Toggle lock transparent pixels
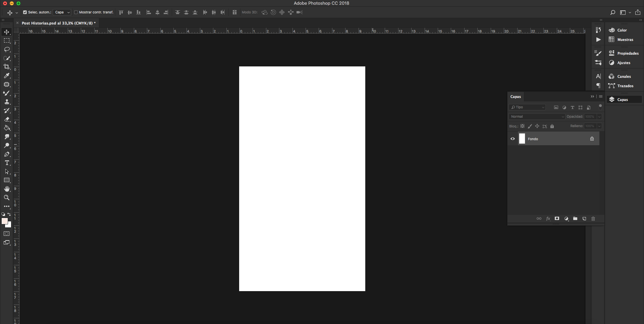644x324 pixels. 523,126
